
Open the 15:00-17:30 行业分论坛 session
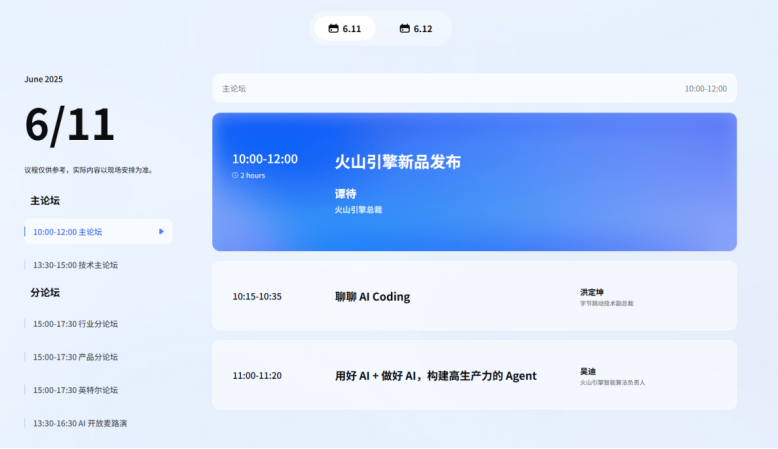(x=75, y=324)
